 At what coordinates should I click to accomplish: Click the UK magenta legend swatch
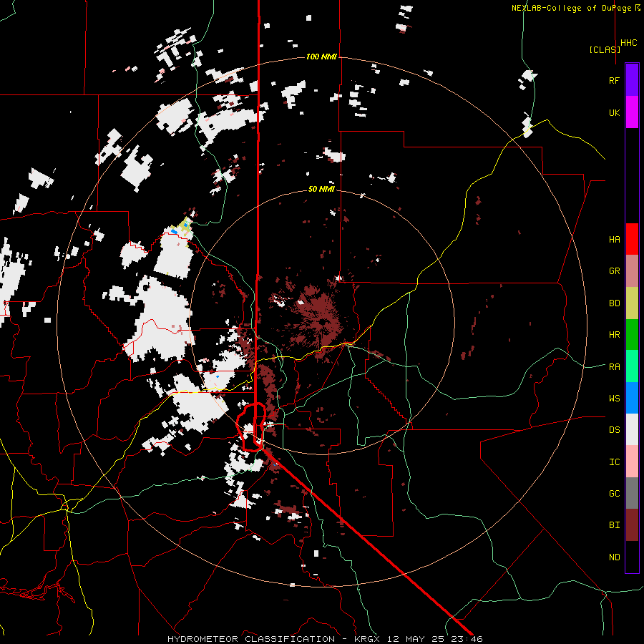[x=632, y=112]
